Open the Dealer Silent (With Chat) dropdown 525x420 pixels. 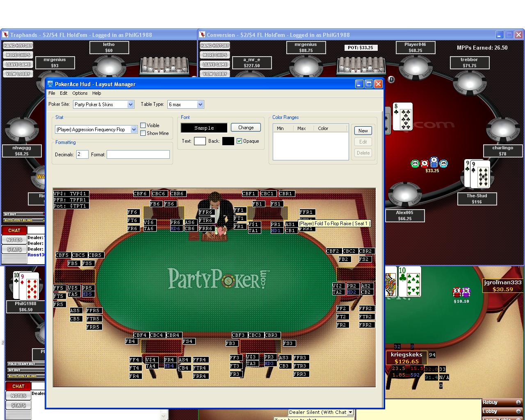[x=350, y=412]
